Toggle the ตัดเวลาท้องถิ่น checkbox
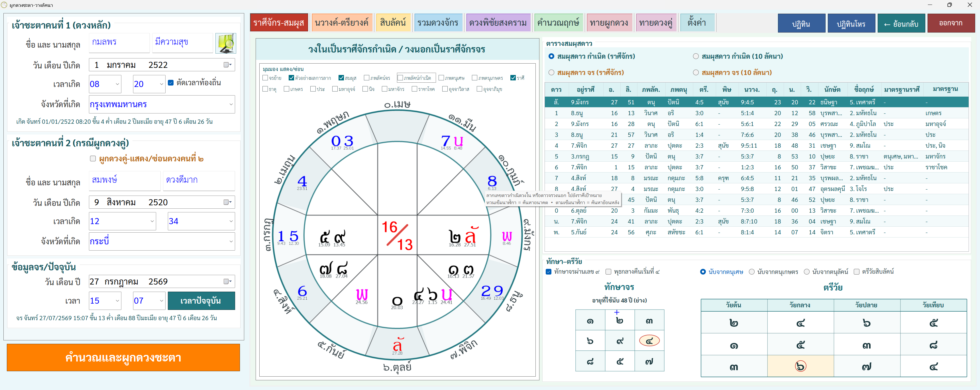 [x=171, y=83]
